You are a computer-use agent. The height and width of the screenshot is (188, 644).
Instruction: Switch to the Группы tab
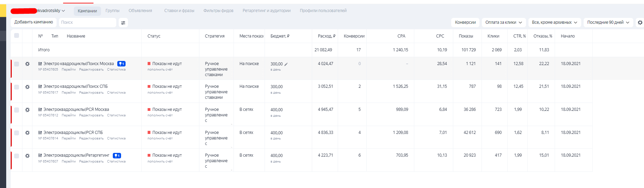tap(112, 11)
